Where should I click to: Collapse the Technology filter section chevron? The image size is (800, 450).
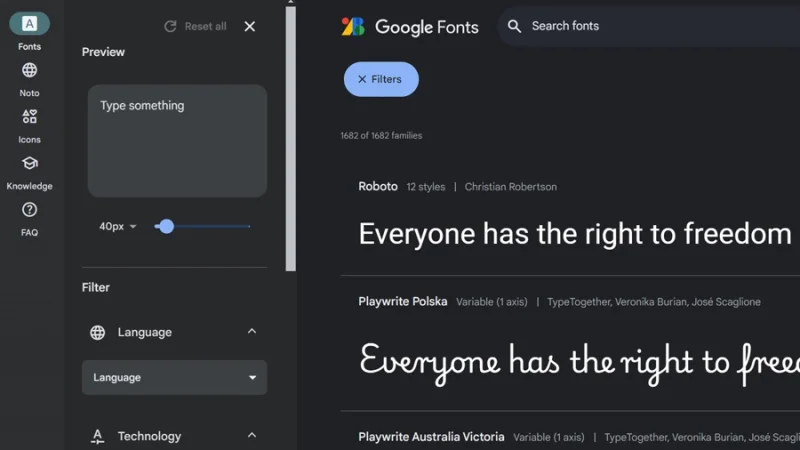tap(252, 436)
